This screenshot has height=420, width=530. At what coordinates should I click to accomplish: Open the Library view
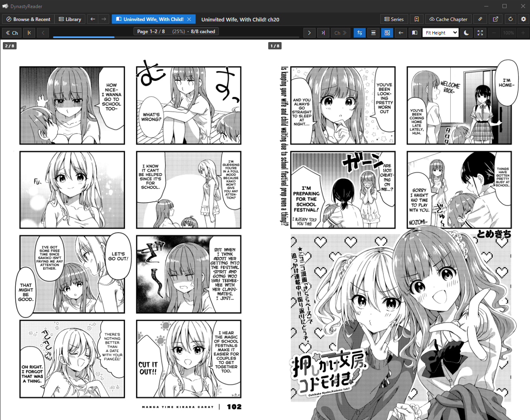pyautogui.click(x=70, y=19)
